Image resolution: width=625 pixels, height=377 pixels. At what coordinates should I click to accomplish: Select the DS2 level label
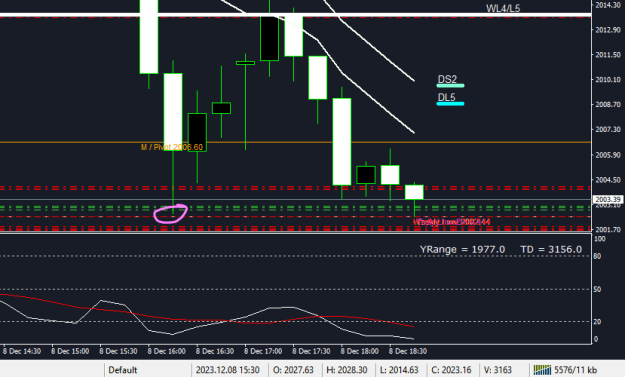pos(447,79)
